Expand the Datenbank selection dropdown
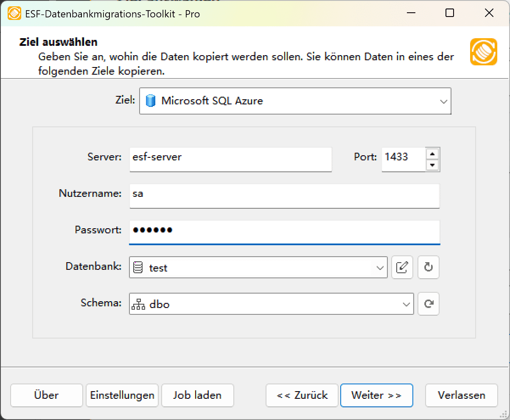510x420 pixels. point(379,267)
